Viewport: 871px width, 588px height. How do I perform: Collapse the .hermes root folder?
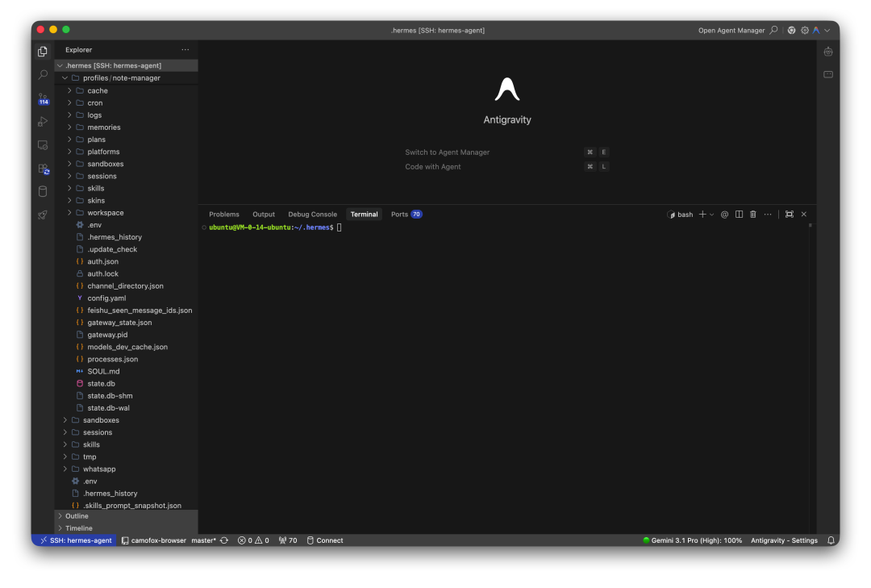(x=126, y=65)
